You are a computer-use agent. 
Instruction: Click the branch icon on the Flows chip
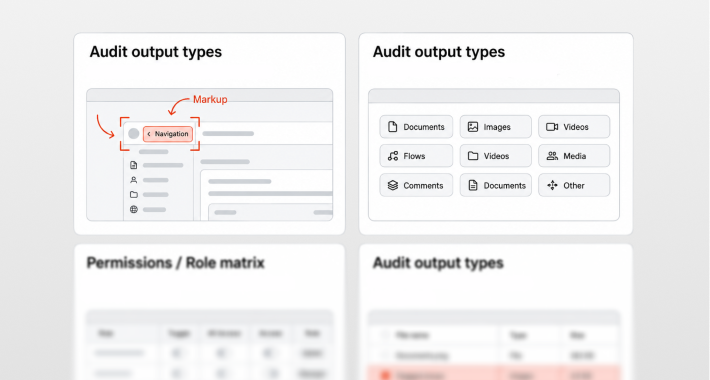point(393,156)
